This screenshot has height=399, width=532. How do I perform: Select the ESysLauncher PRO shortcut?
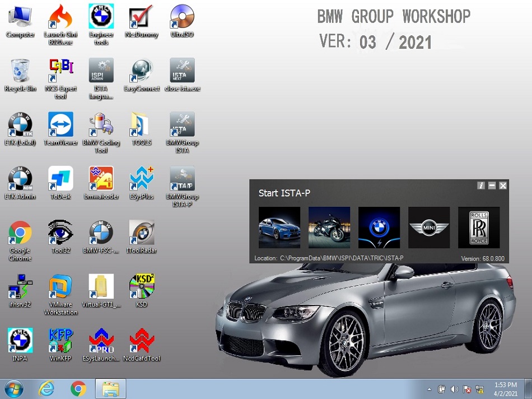click(101, 345)
